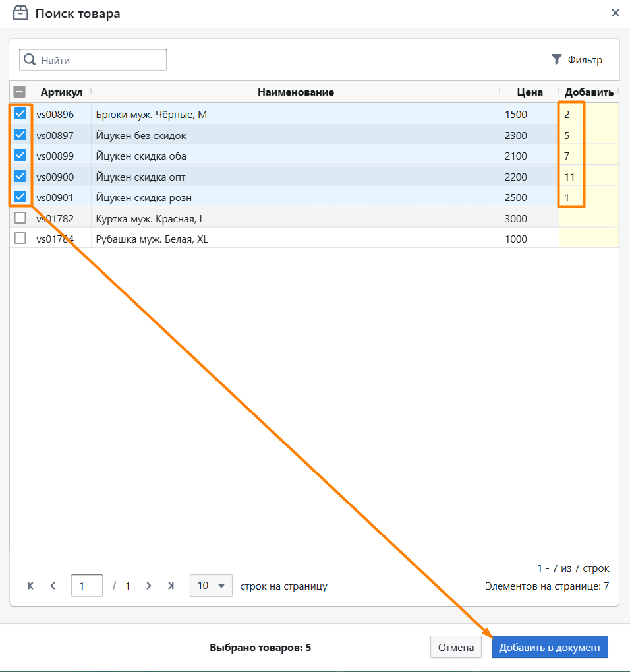
Task: Jump to the last page of results
Action: 171,586
